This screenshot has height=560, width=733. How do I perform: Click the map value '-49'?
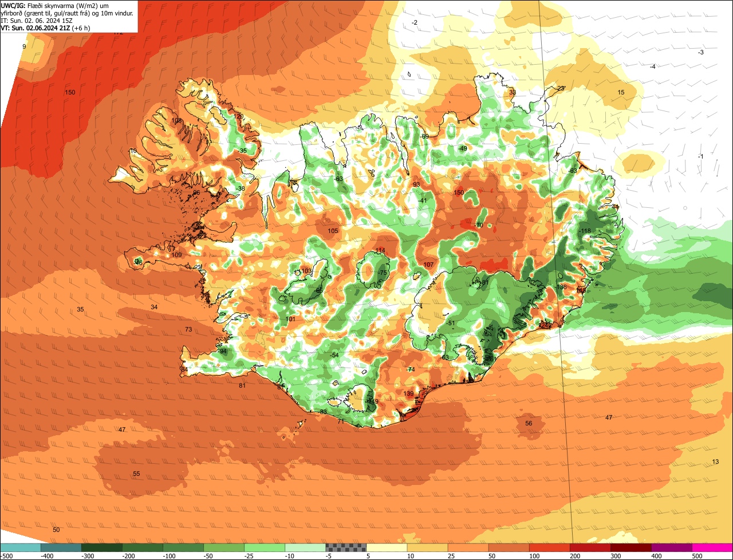click(x=463, y=148)
